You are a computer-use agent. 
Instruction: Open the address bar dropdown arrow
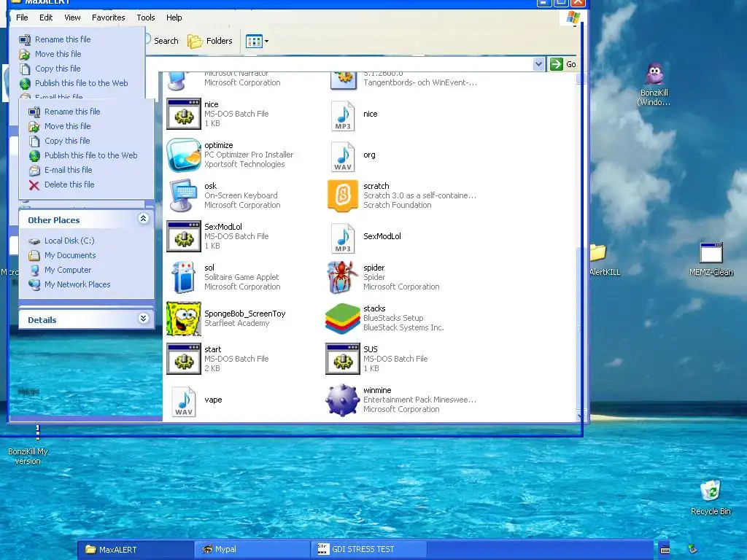[x=538, y=64]
